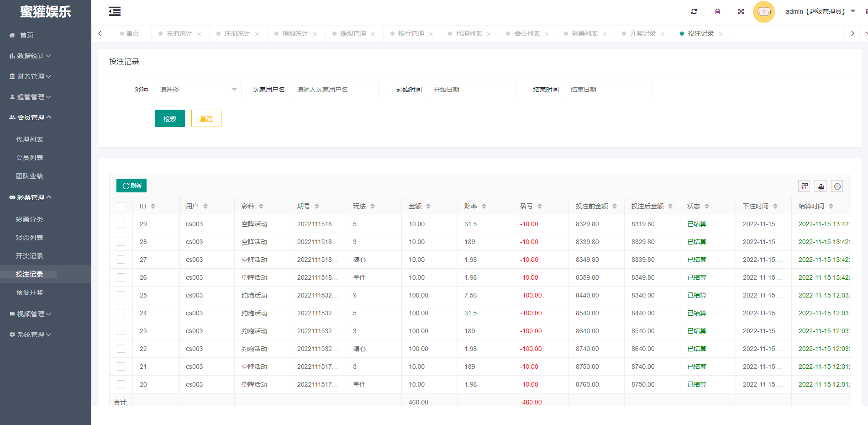Click the trash/clear cache icon at top right
Viewport: 868px width, 425px height.
(717, 11)
